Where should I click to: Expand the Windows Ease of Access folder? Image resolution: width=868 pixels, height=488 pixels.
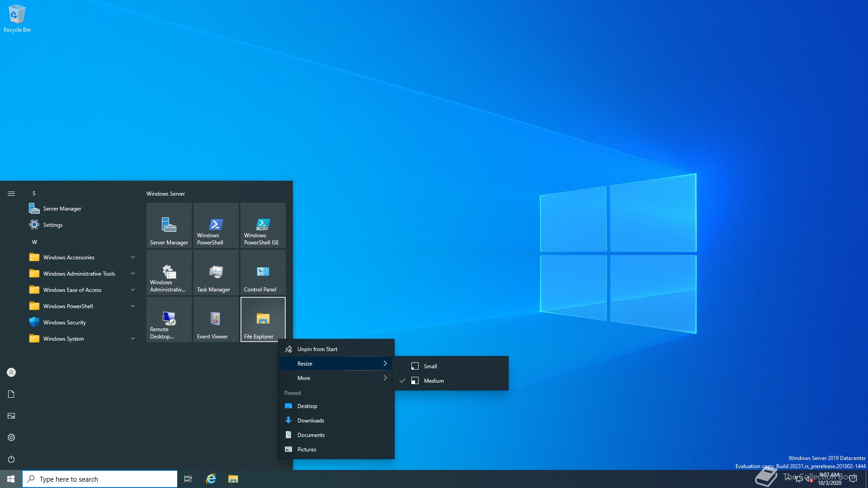coord(82,290)
